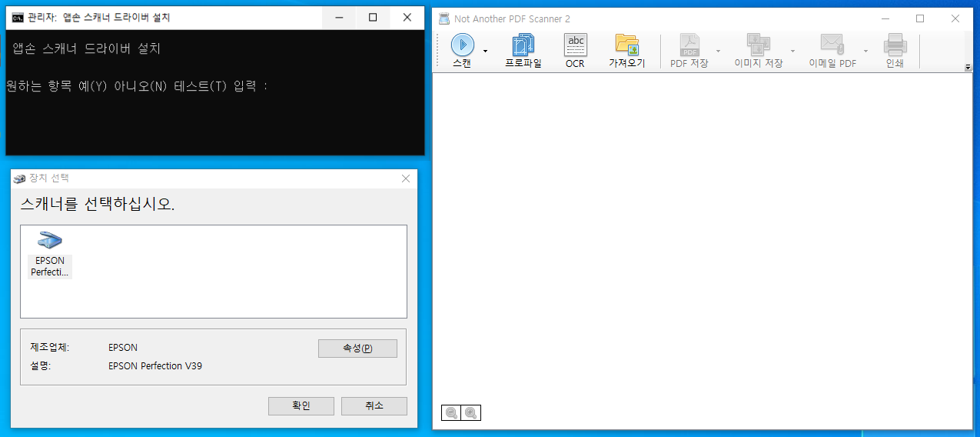Click the '제조업체:' label
Screen dimensions: 980x437
pos(50,348)
